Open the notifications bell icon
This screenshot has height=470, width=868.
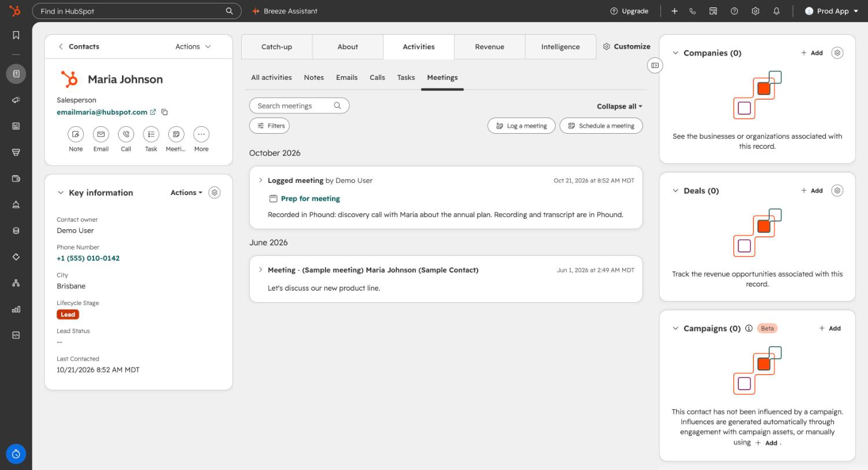777,11
